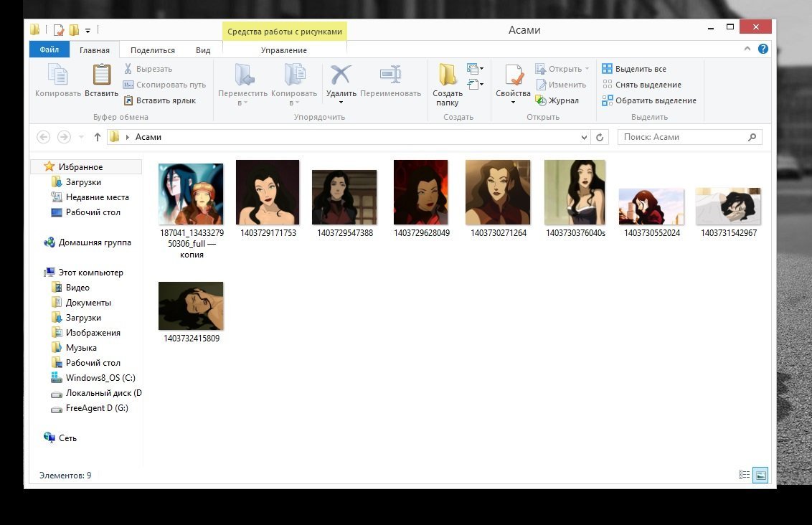The width and height of the screenshot is (812, 525).
Task: Click the up-arrow parent folder icon
Action: 98,137
